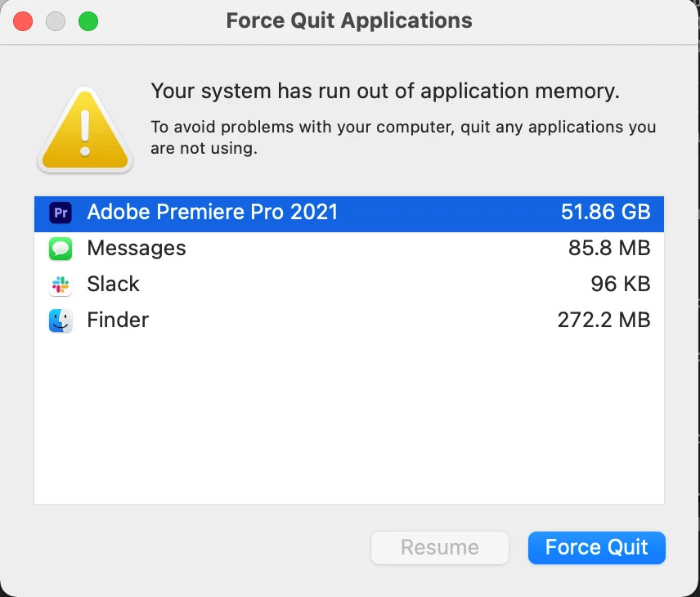Click the 272.2 MB memory value
This screenshot has width=700, height=597.
click(604, 320)
